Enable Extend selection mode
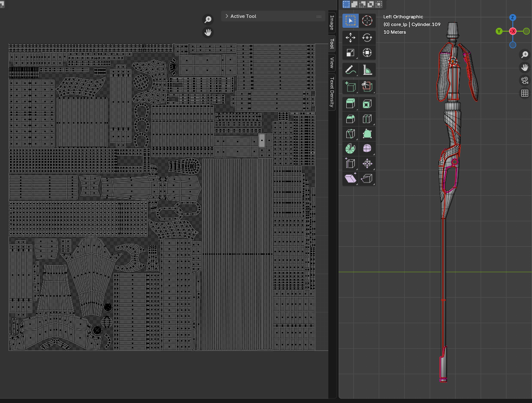Image resolution: width=532 pixels, height=403 pixels. click(354, 4)
